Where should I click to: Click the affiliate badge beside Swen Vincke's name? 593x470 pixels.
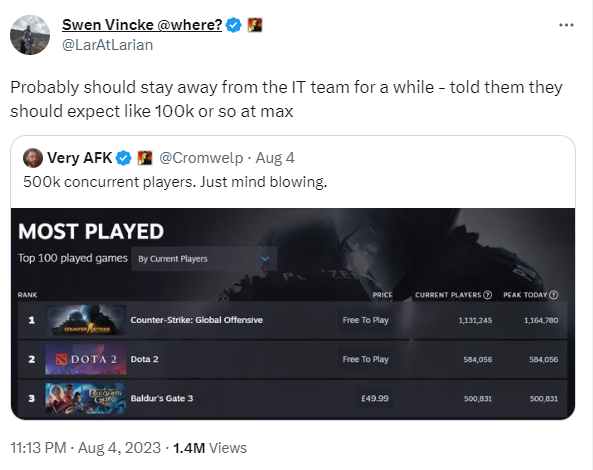point(255,25)
